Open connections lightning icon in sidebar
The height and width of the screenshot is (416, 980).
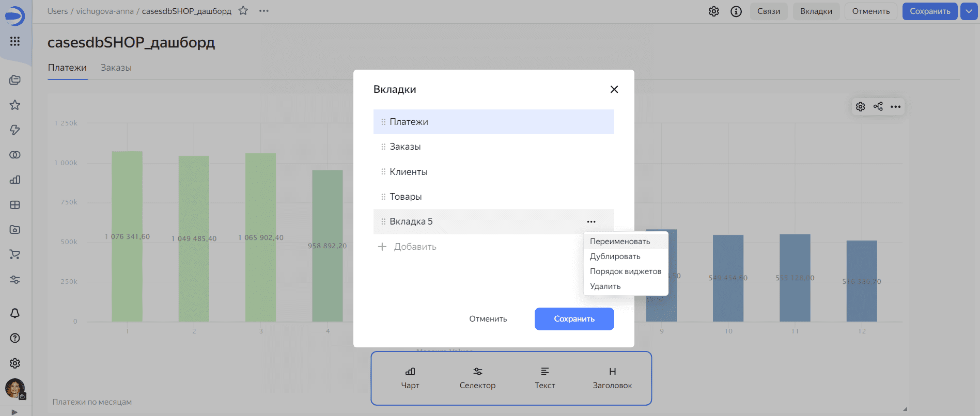point(15,130)
